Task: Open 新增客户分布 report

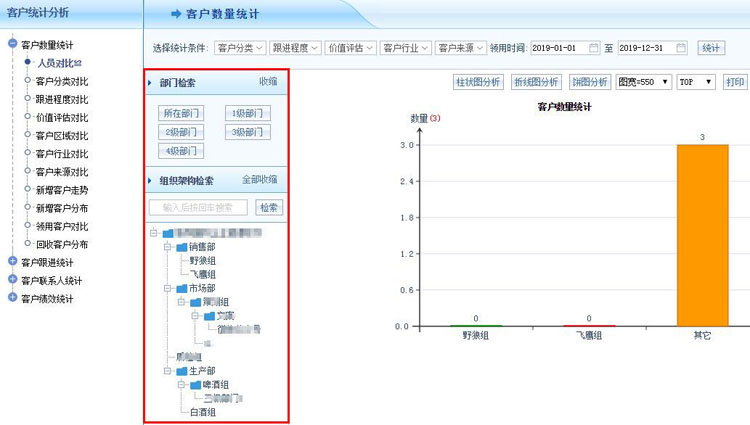Action: tap(62, 208)
